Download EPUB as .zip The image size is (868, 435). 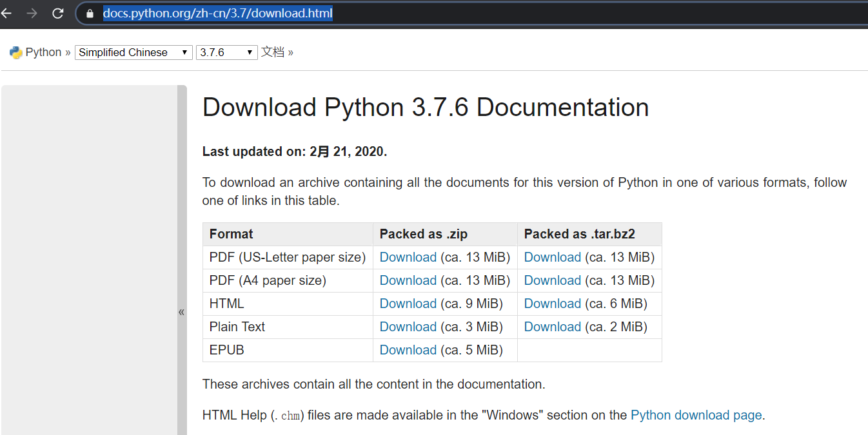[x=408, y=350]
